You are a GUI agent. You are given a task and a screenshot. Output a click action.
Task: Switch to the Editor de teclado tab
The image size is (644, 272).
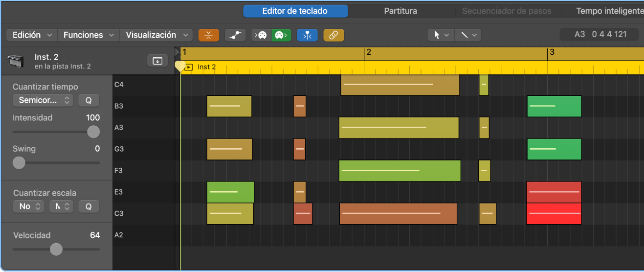(295, 11)
